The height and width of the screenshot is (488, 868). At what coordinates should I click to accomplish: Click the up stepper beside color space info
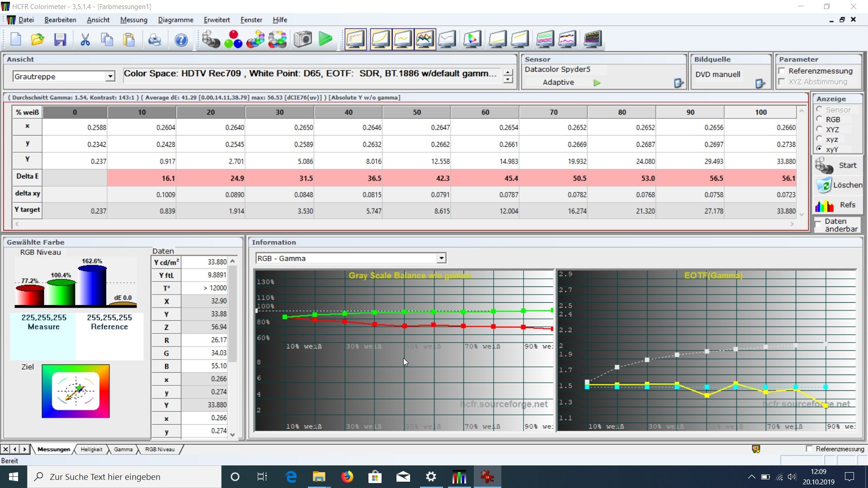coord(509,72)
